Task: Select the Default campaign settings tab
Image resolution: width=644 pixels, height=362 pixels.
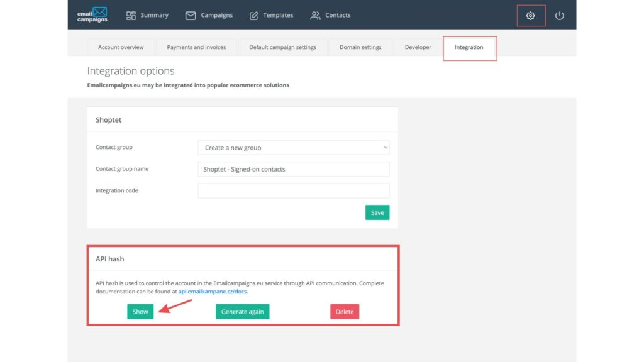Action: 282,47
